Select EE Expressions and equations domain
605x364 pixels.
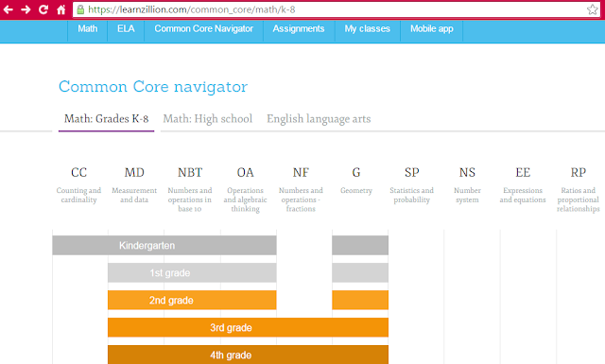pos(523,185)
